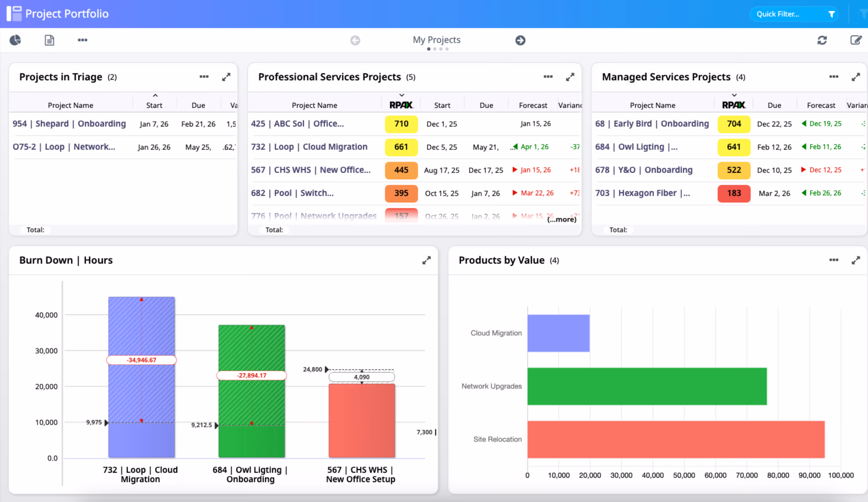Click the Project Portfolio logo icon
This screenshot has height=502, width=868.
click(14, 13)
